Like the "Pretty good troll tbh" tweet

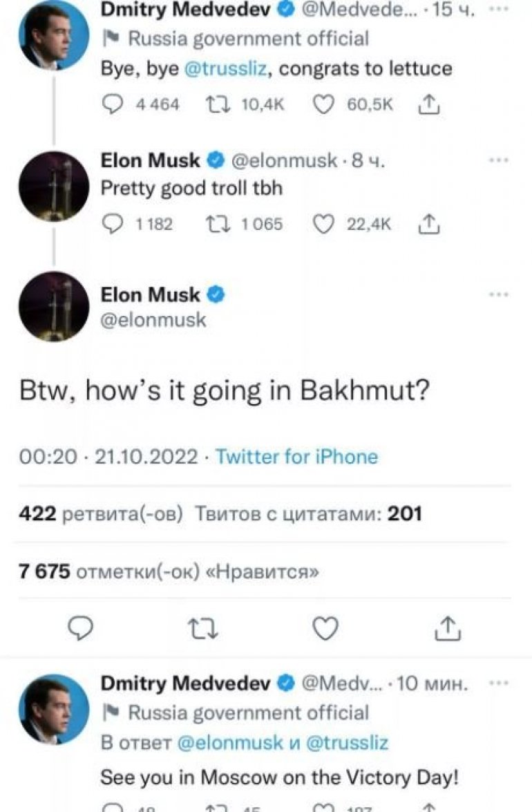point(325,224)
